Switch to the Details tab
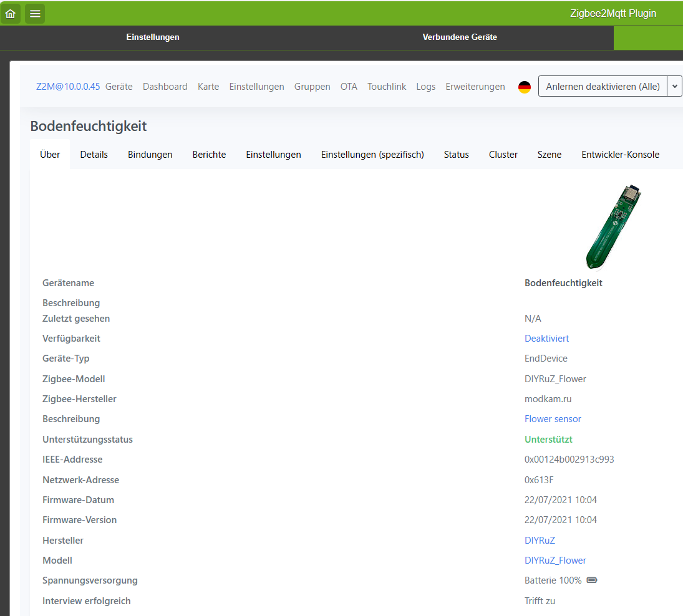This screenshot has height=616, width=683. (94, 155)
